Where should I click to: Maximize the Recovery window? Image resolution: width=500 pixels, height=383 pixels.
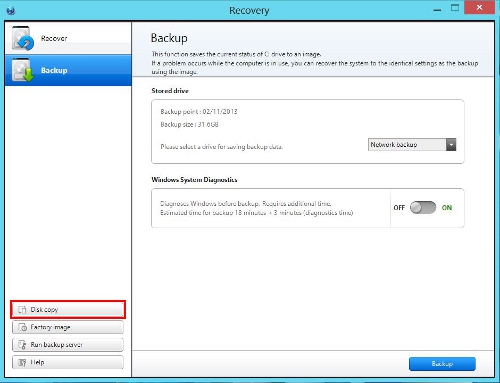tap(455, 8)
